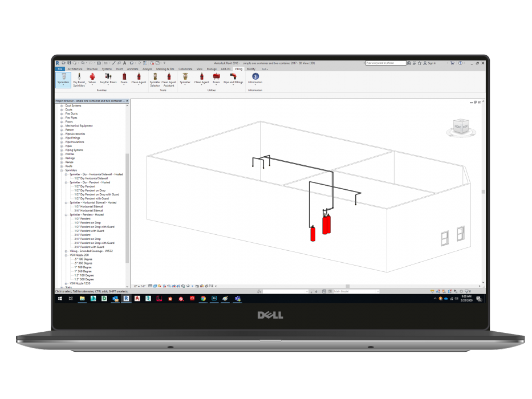Click the Sign In user icon

(425, 63)
